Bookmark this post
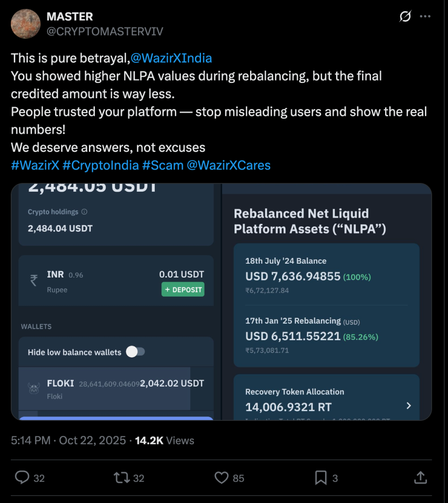This screenshot has width=448, height=503. tap(321, 477)
